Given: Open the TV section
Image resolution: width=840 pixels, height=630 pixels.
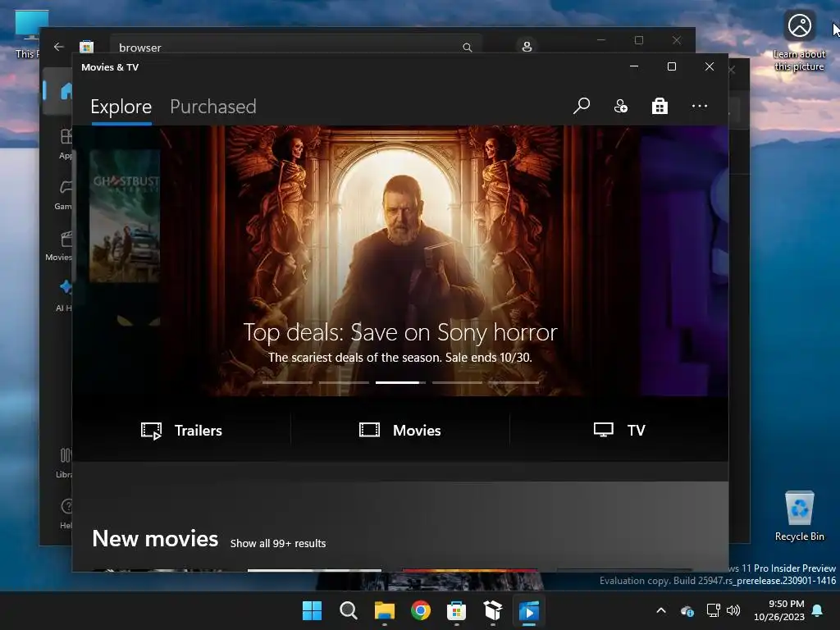Looking at the screenshot, I should (x=619, y=430).
